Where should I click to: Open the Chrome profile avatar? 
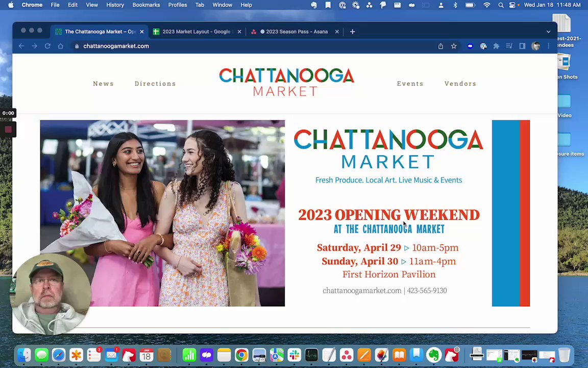536,46
